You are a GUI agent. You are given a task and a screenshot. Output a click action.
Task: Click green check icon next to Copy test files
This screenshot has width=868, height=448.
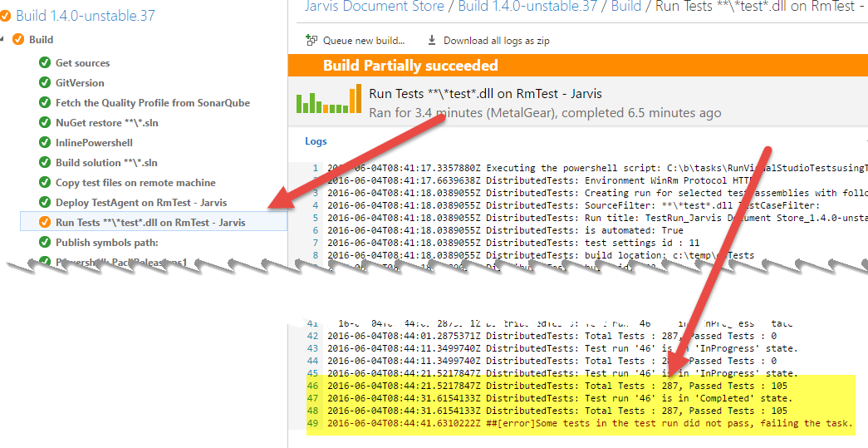(45, 182)
